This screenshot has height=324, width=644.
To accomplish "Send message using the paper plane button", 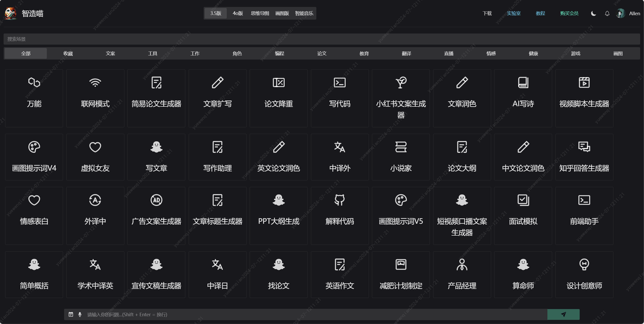I will click(563, 314).
